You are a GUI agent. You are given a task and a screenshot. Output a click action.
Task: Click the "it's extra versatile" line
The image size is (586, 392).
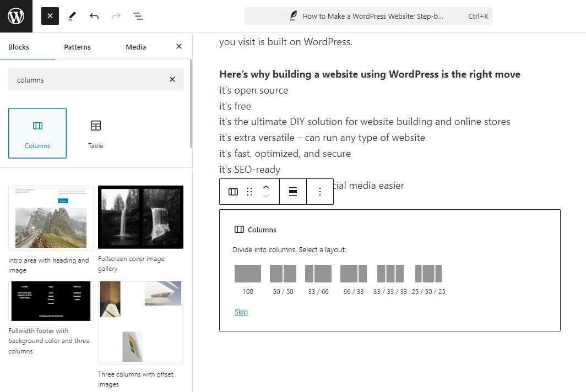coord(322,138)
